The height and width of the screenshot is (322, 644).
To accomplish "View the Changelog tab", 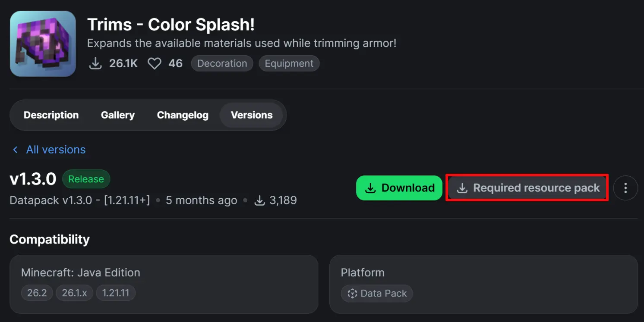I will (x=183, y=115).
